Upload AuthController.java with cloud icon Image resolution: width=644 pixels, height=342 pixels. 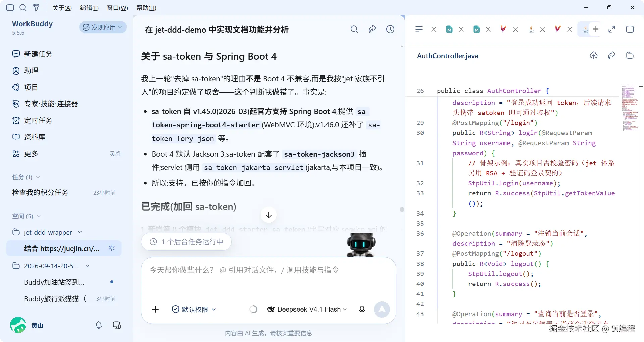tap(594, 55)
